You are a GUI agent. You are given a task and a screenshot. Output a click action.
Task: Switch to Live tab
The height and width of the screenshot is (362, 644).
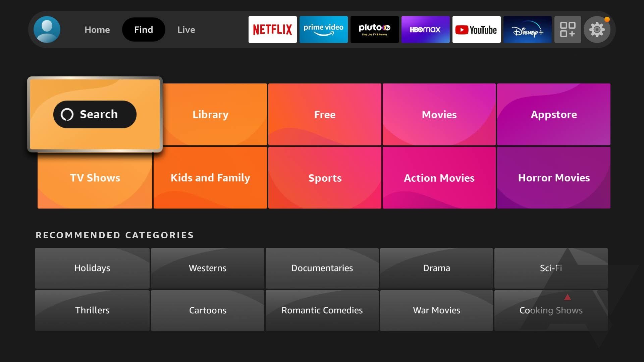click(x=186, y=29)
